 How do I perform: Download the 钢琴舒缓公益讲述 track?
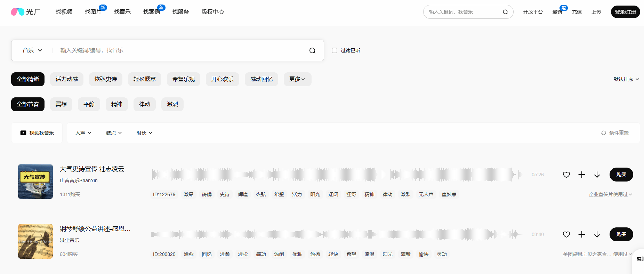pyautogui.click(x=597, y=234)
